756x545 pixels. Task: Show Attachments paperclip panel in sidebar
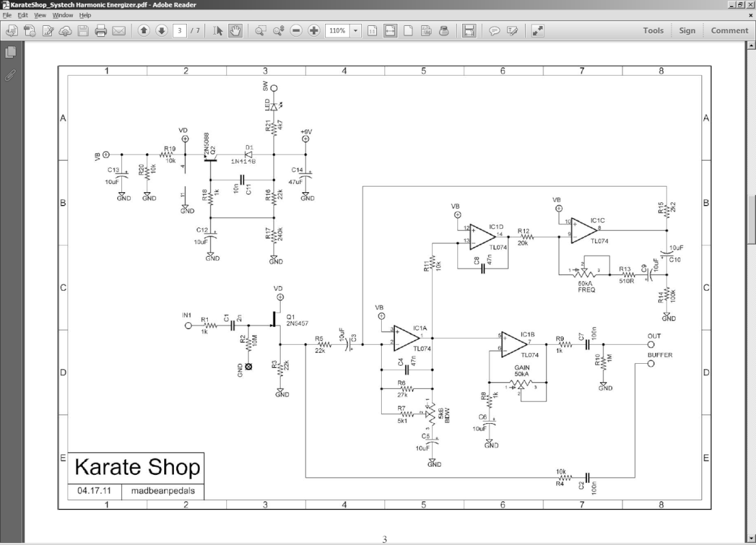coord(11,75)
